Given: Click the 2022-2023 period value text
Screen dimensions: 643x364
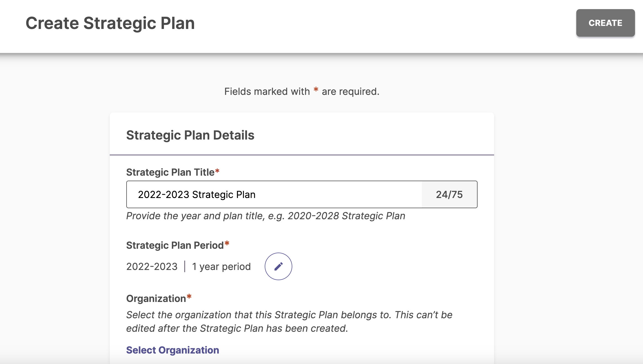Looking at the screenshot, I should (x=152, y=267).
